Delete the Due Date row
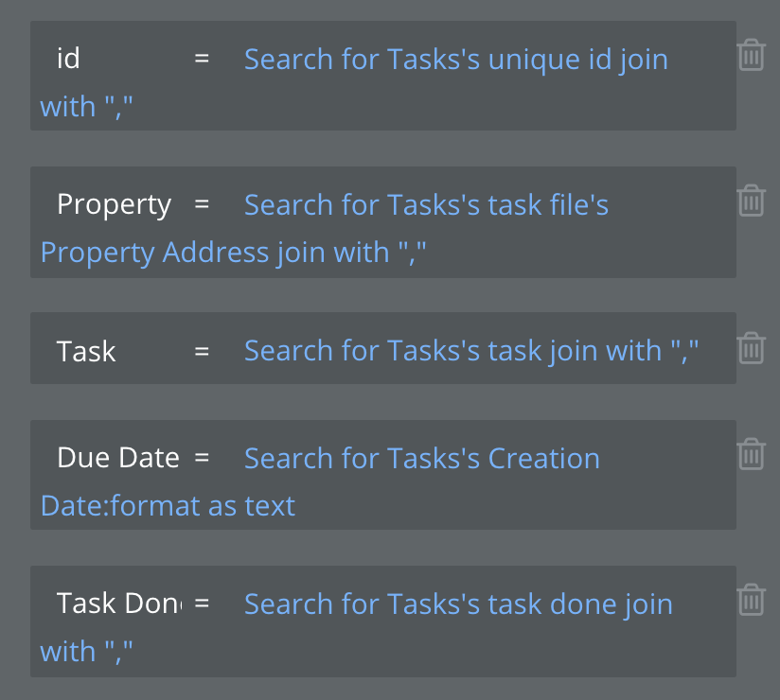This screenshot has width=780, height=700. pyautogui.click(x=752, y=454)
